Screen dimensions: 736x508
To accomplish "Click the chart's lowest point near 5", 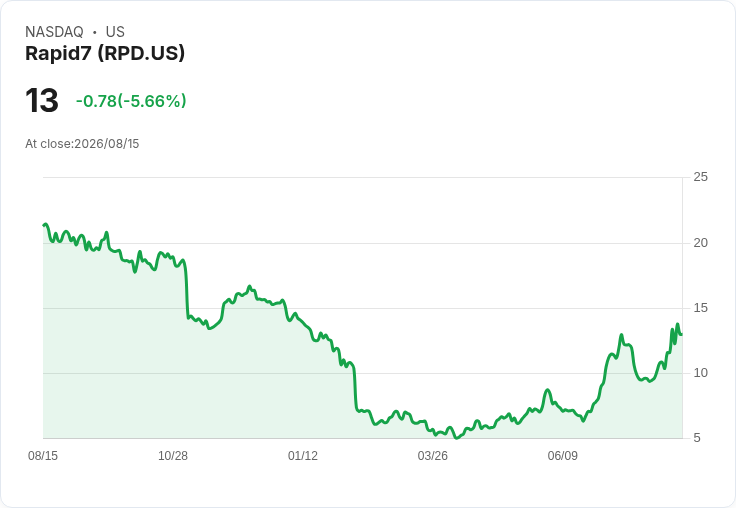I will (456, 438).
